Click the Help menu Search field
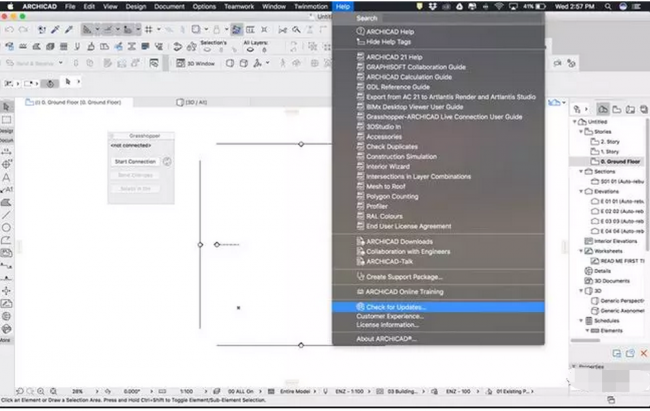650x411 pixels. pyautogui.click(x=440, y=18)
